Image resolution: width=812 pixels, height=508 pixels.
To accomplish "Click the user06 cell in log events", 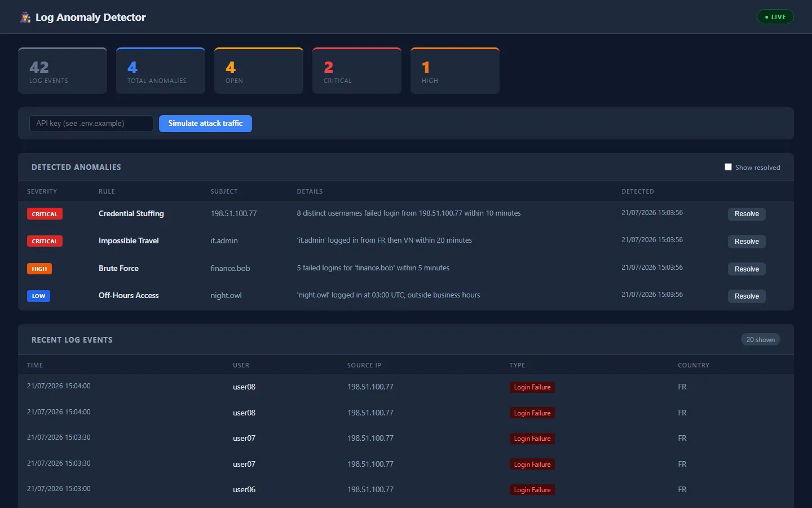I will pyautogui.click(x=244, y=489).
